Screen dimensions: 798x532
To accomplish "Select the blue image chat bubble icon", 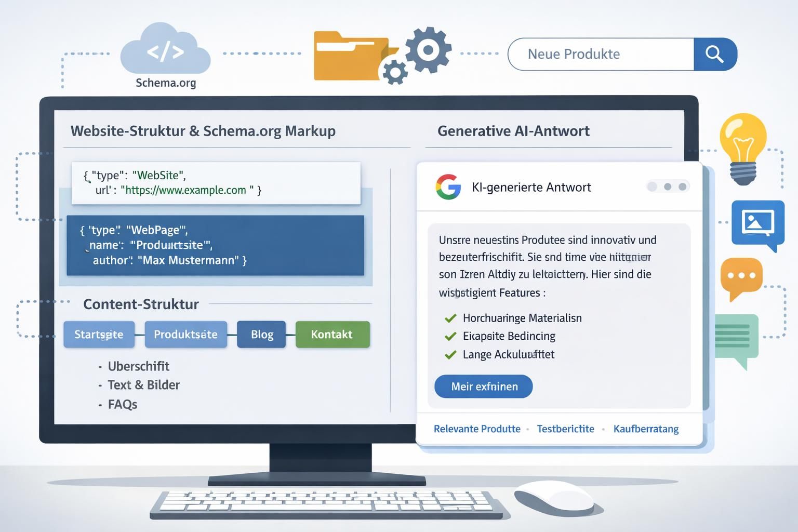I will point(757,223).
